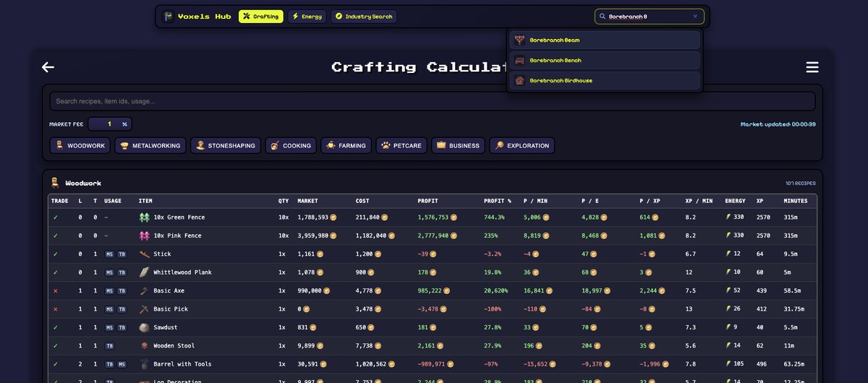The image size is (868, 383).
Task: Click the energy bolt icon on Sawdust row
Action: click(x=728, y=327)
